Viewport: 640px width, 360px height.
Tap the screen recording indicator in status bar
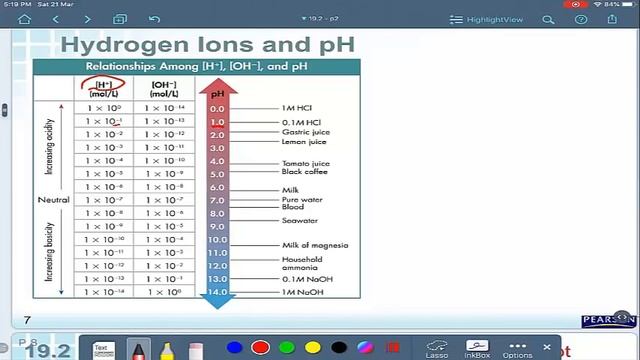[x=575, y=4]
